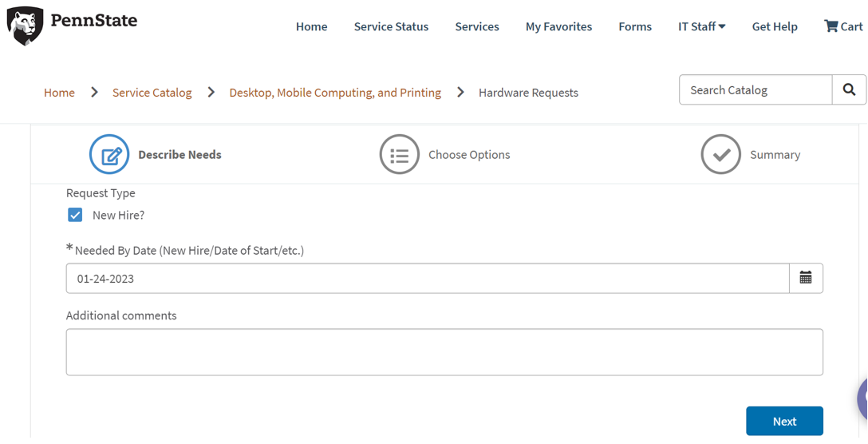The image size is (868, 444).
Task: Click the magnifying glass search button
Action: [849, 90]
